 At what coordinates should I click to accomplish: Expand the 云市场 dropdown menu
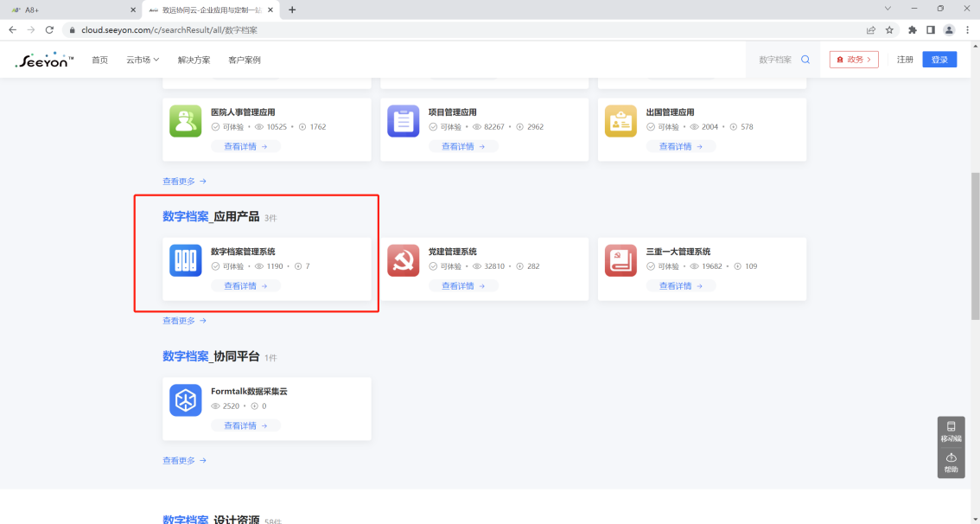pos(143,60)
